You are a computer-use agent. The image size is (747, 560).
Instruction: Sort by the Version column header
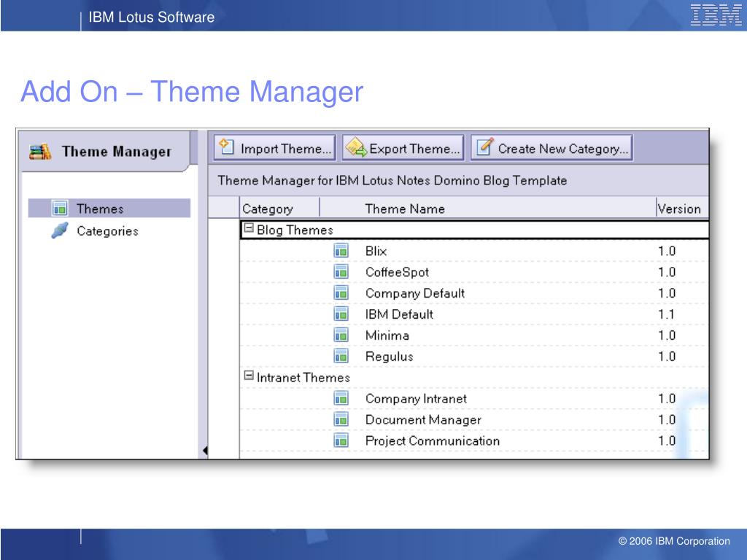click(682, 209)
